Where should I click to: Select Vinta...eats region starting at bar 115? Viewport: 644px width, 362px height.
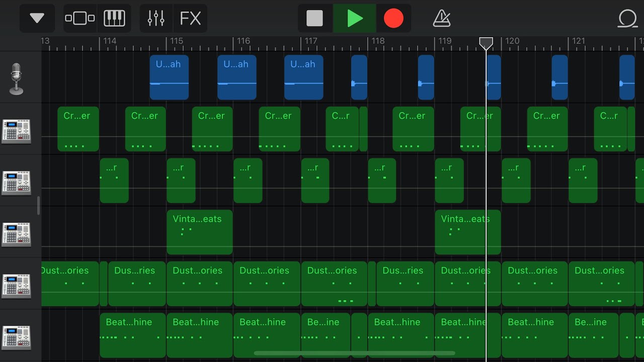point(200,232)
